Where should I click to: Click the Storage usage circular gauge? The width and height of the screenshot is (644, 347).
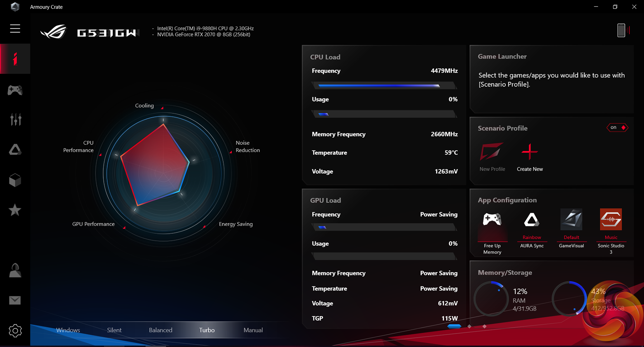[x=569, y=299]
